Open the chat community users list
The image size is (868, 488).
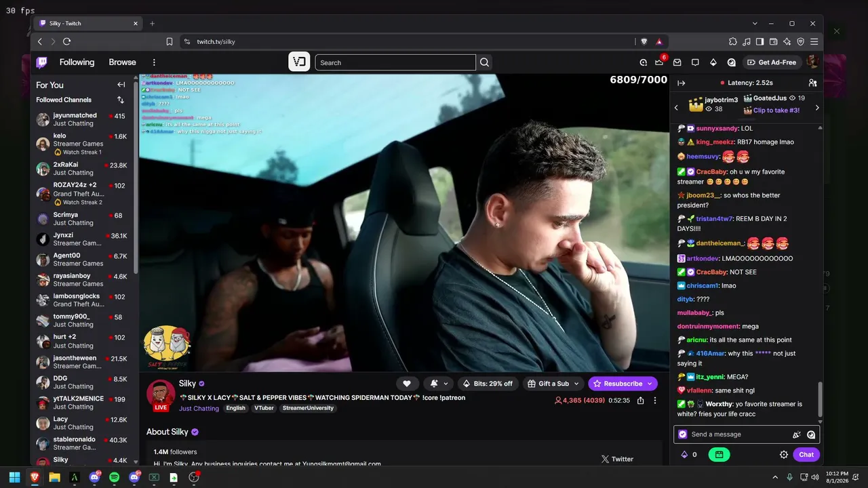pyautogui.click(x=812, y=83)
